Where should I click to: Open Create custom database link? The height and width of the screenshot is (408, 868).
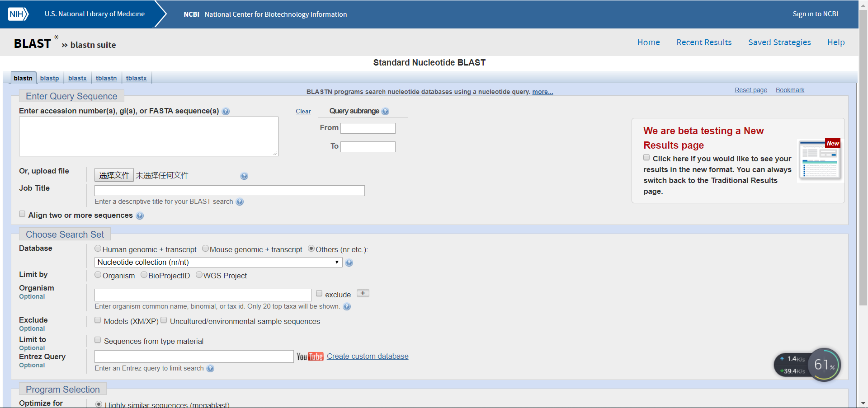(x=368, y=356)
